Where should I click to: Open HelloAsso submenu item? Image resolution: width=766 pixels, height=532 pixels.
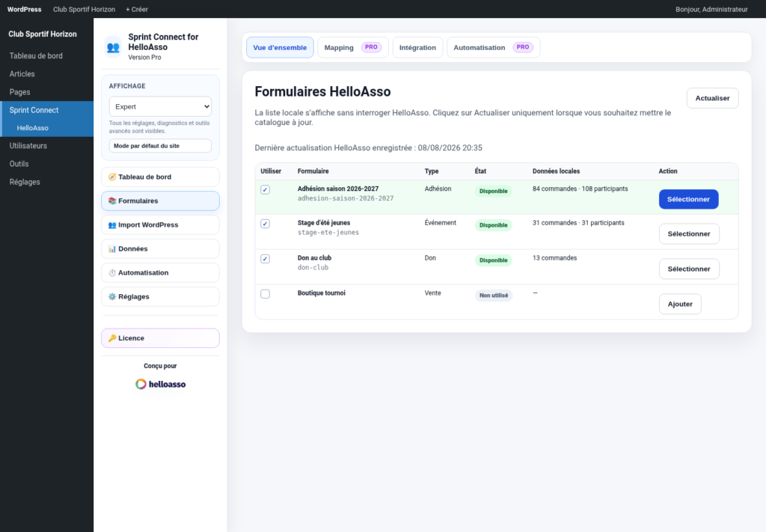pos(33,128)
